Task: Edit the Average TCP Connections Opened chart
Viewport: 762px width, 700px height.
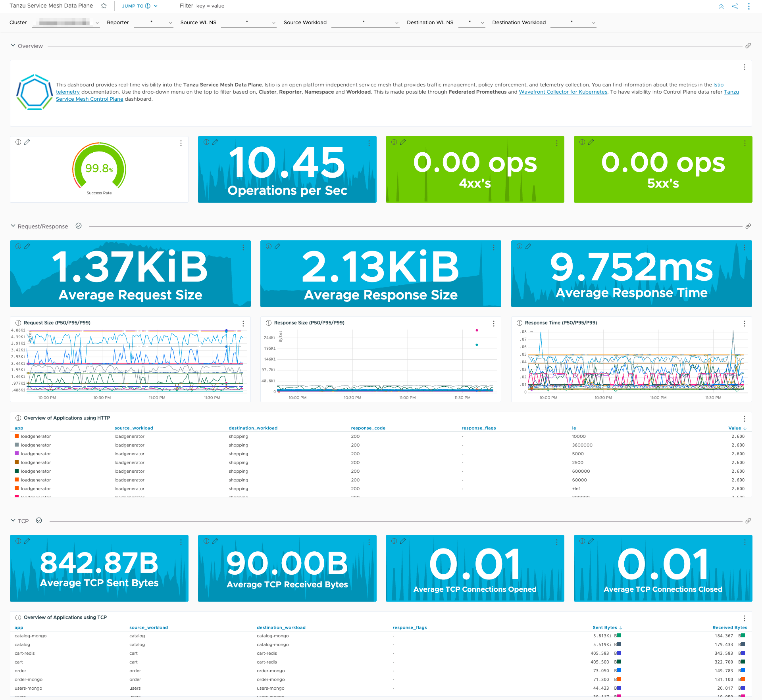Action: coord(403,541)
